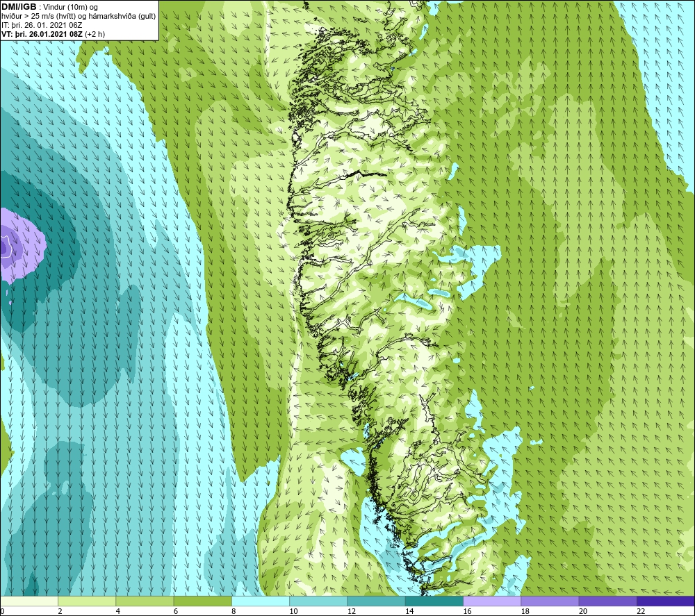695x616 pixels.
Task: Click the 4–6 m/s green legend swatch
Action: pyautogui.click(x=145, y=601)
